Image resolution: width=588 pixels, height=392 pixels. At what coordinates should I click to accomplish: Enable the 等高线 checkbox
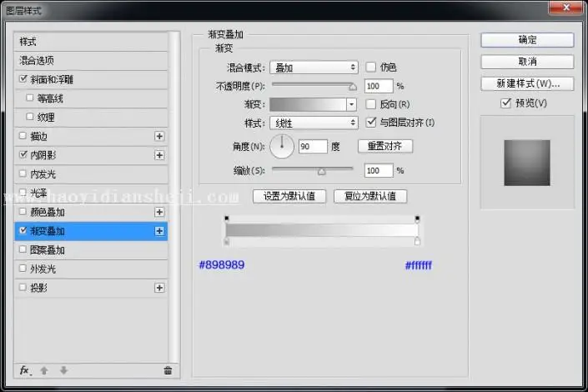[30, 98]
